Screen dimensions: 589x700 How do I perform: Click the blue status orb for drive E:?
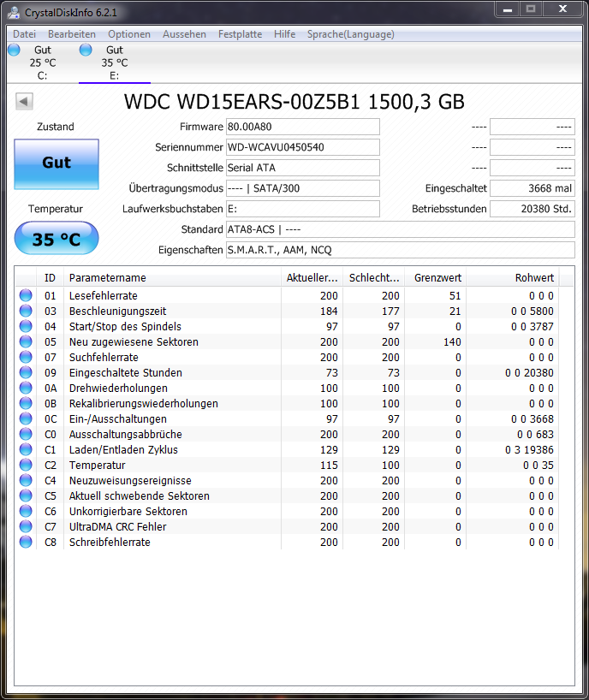point(86,50)
